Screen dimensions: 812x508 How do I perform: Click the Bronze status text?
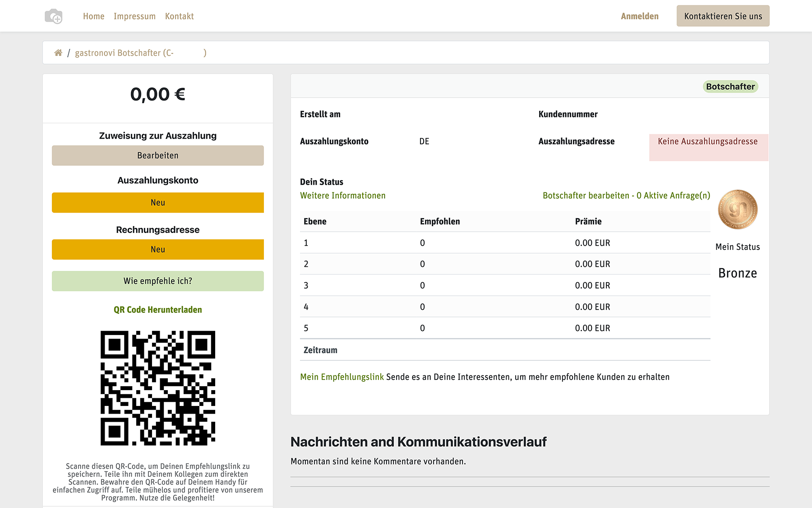click(x=738, y=273)
